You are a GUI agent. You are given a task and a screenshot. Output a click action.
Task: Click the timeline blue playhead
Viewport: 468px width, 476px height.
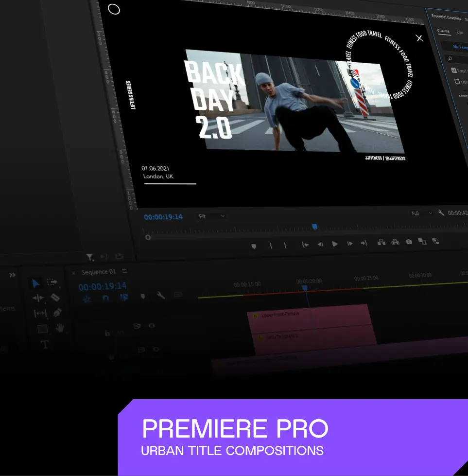click(x=304, y=287)
